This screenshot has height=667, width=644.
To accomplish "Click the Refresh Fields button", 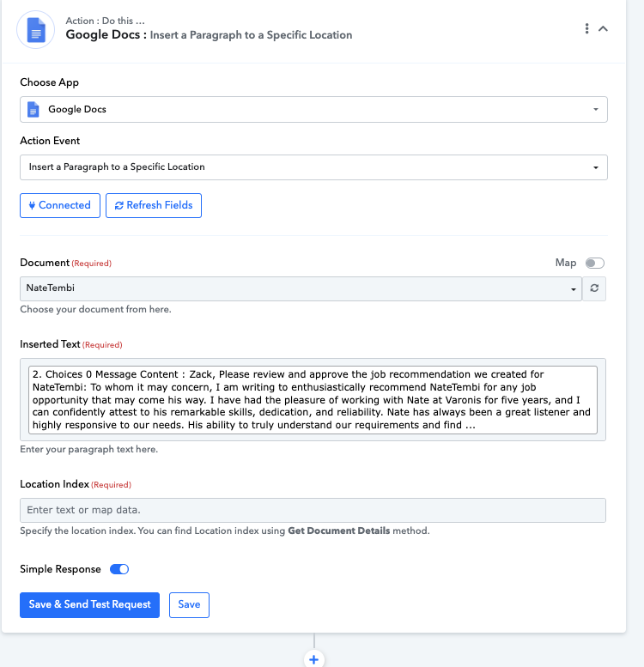I will pyautogui.click(x=154, y=205).
